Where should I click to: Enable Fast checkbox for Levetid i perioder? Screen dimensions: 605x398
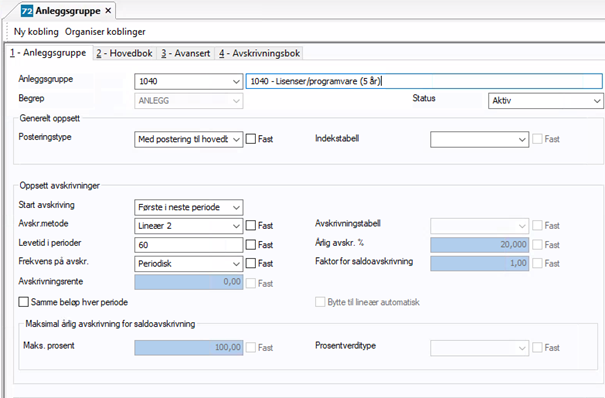[251, 245]
